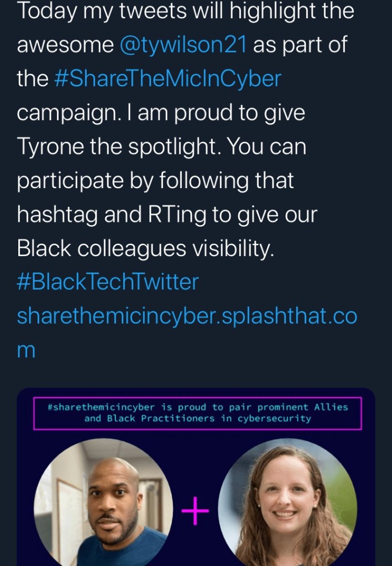Click the "campaign. I am proud to give" line
Screen dimensions: 392x566
tap(161, 113)
